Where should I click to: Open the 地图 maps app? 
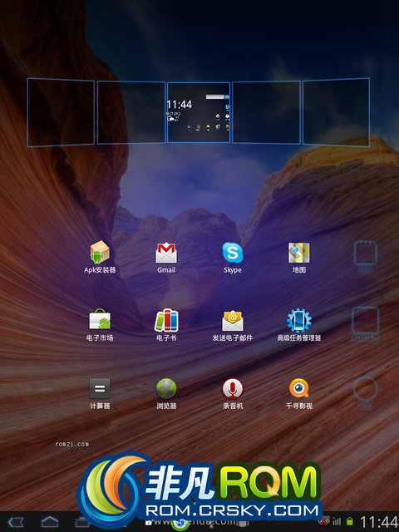click(x=299, y=257)
